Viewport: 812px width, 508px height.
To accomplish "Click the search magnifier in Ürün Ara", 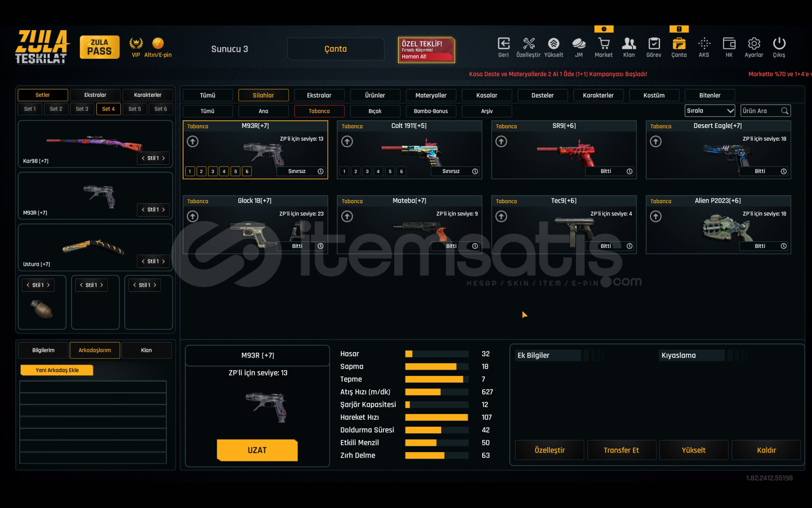I will click(x=784, y=111).
